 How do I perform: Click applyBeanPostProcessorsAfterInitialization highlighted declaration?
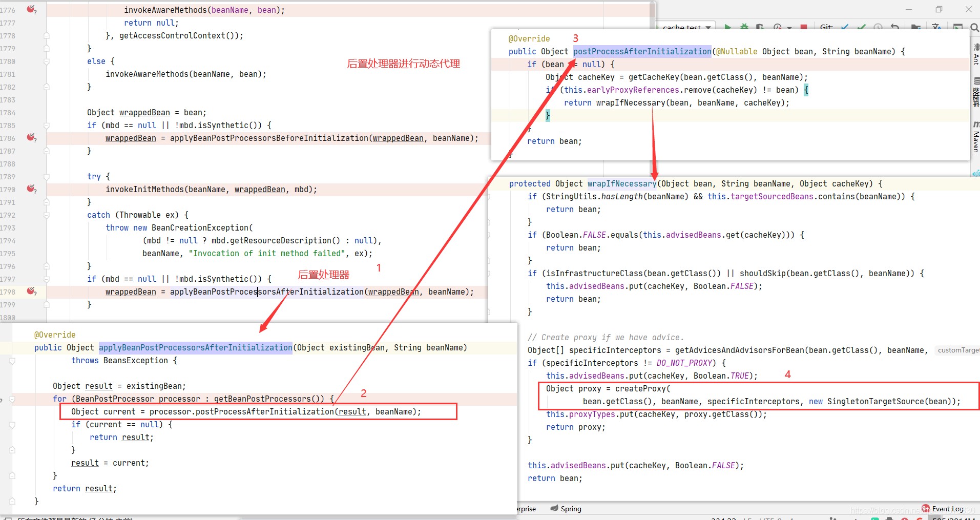[196, 347]
